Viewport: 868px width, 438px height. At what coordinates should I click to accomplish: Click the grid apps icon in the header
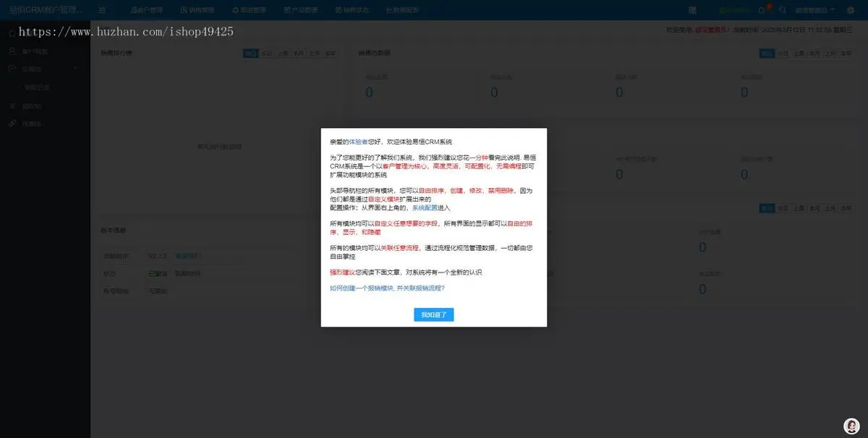tap(693, 10)
